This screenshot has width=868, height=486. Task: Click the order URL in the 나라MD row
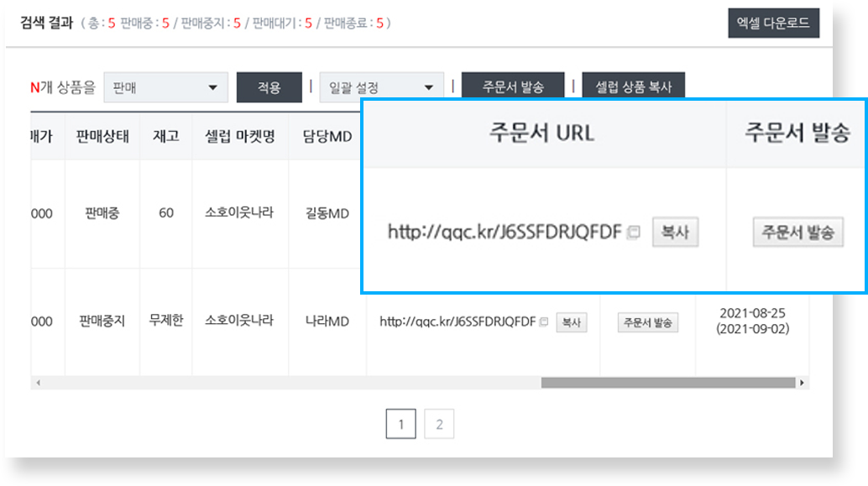460,321
